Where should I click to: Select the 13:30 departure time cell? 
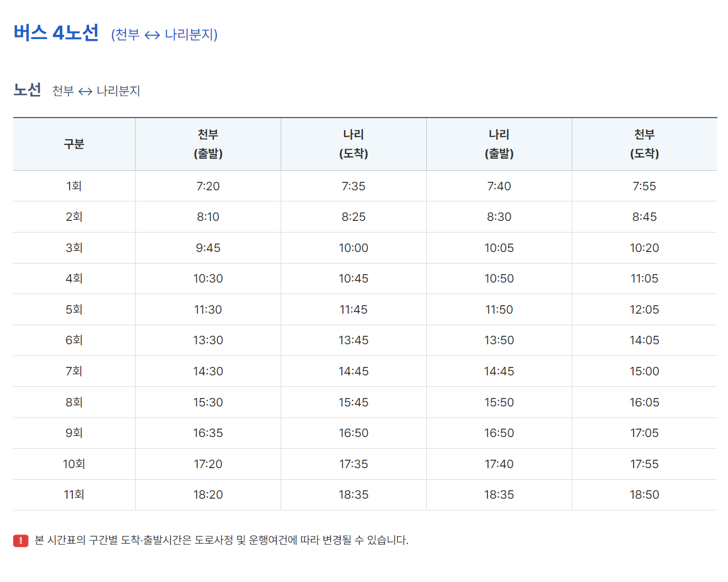click(x=208, y=340)
